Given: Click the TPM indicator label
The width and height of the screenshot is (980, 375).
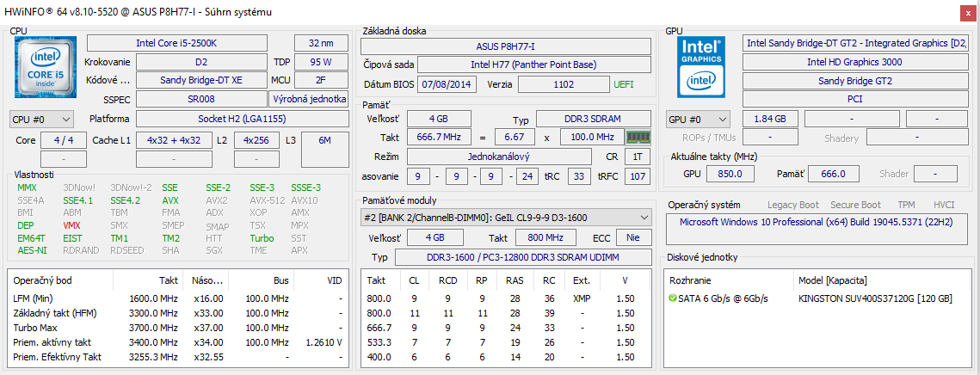Looking at the screenshot, I should 906,205.
